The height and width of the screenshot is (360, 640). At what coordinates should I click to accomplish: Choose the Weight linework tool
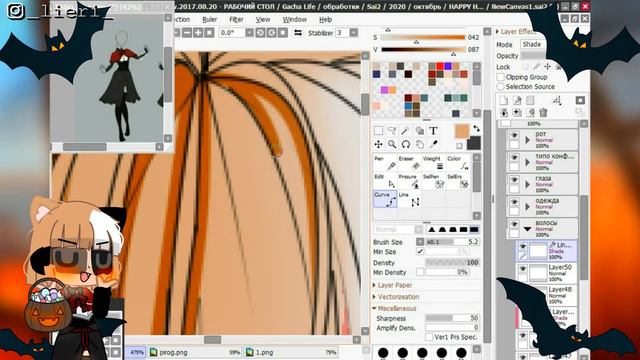pyautogui.click(x=433, y=163)
